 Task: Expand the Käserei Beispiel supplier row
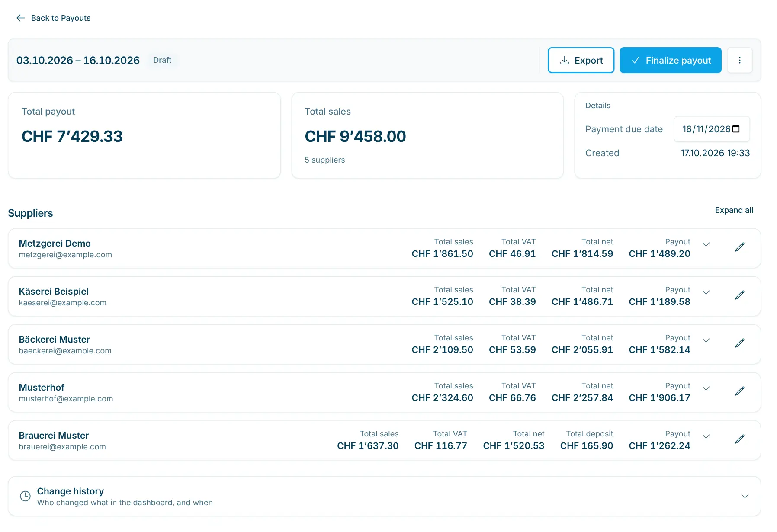706,292
